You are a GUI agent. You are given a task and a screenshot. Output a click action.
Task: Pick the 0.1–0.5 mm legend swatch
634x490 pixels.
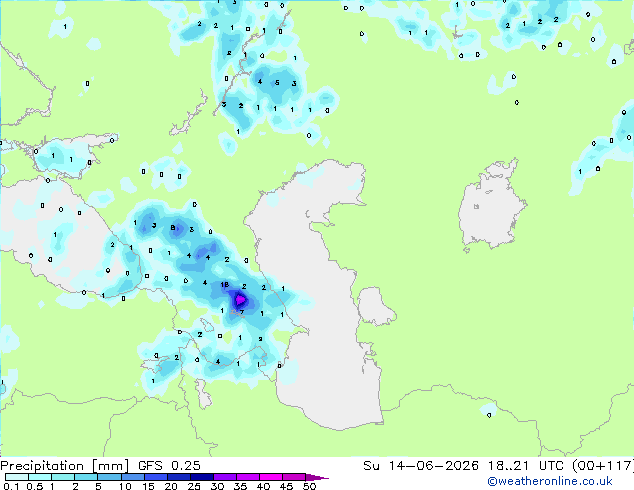coord(17,477)
